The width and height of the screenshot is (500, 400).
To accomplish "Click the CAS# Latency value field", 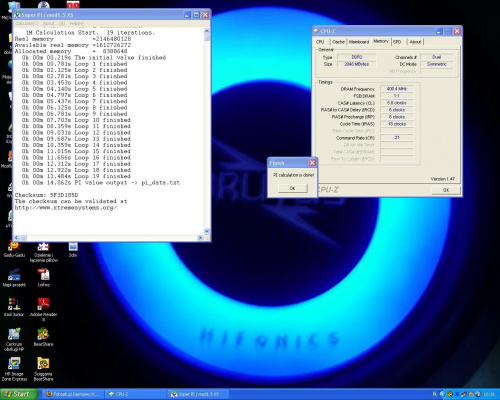I will 397,103.
